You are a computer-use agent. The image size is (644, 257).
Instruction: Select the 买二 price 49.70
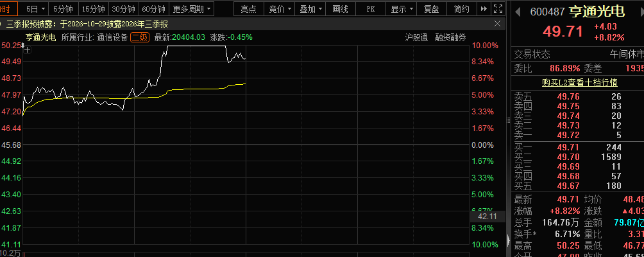(x=568, y=157)
